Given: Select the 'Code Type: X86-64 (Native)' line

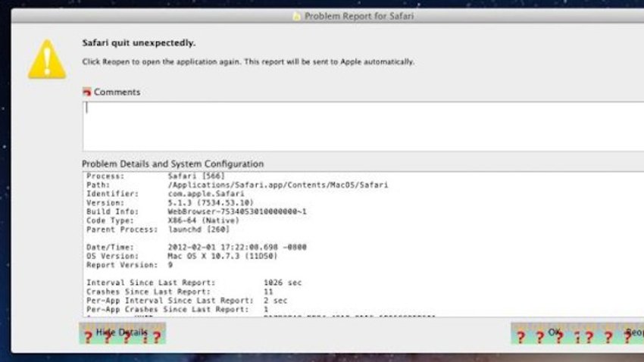Looking at the screenshot, I should (163, 220).
